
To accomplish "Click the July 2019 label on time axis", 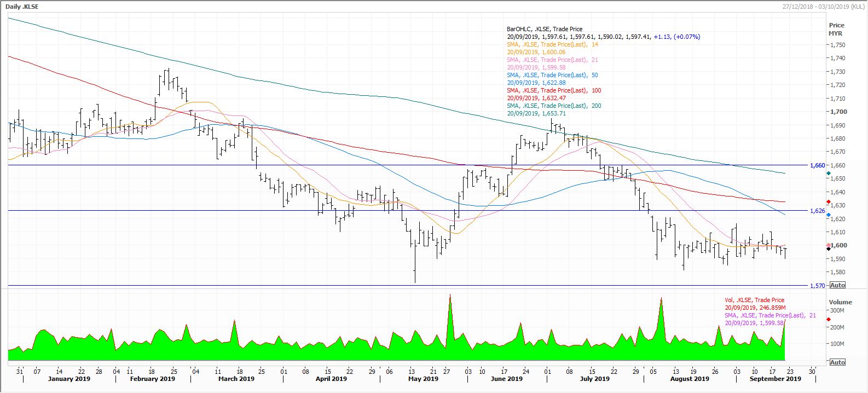I will (594, 379).
